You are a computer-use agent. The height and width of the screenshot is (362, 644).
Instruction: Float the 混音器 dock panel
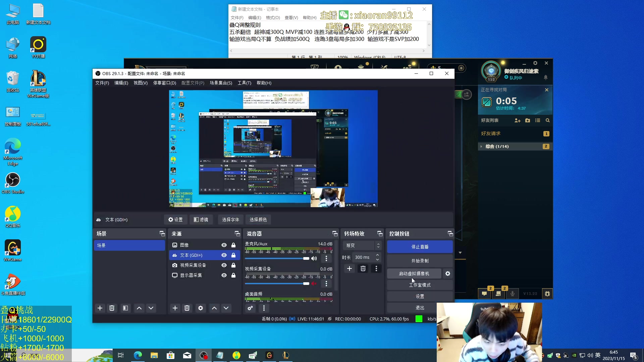(335, 234)
